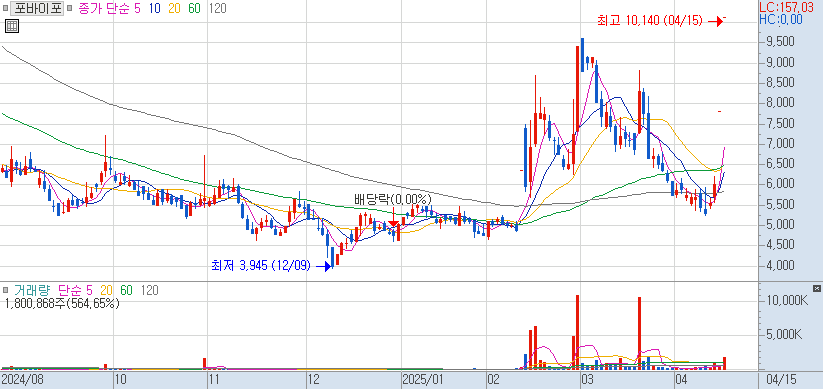Click the 03 month label on date axis
Screen dimensions: 823x389
pyautogui.click(x=587, y=379)
